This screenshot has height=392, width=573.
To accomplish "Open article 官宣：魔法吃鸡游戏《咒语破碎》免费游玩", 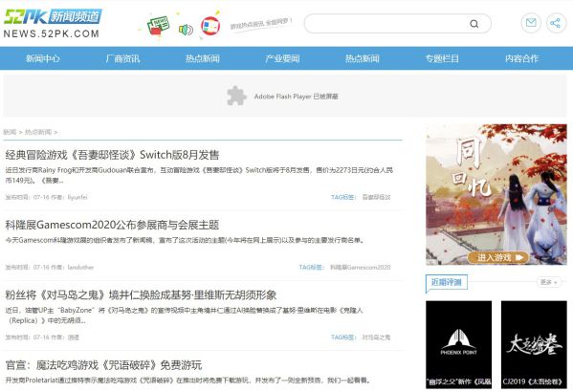I will point(103,365).
